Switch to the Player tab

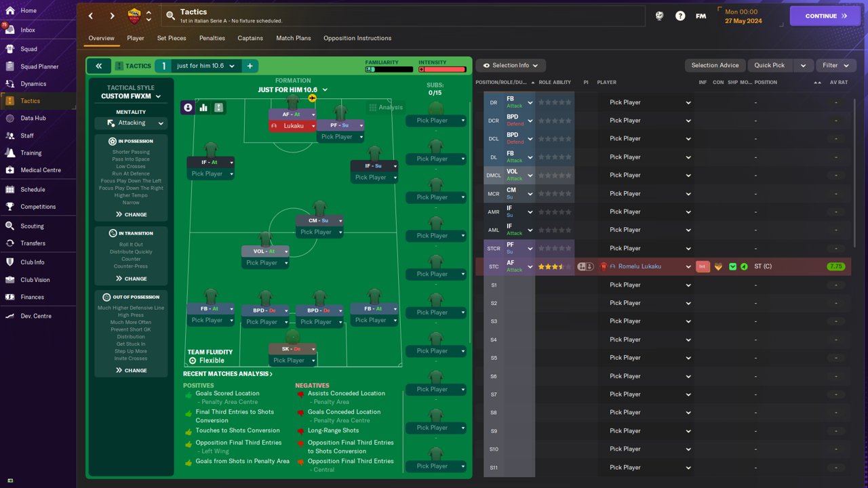click(136, 38)
